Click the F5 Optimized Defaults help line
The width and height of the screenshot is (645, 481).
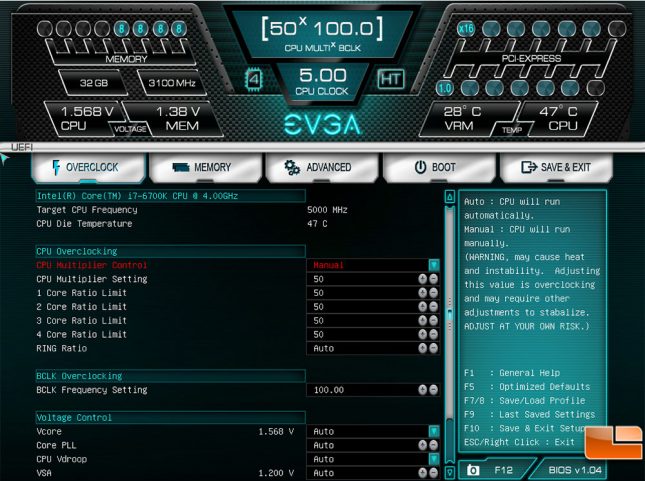tap(527, 387)
